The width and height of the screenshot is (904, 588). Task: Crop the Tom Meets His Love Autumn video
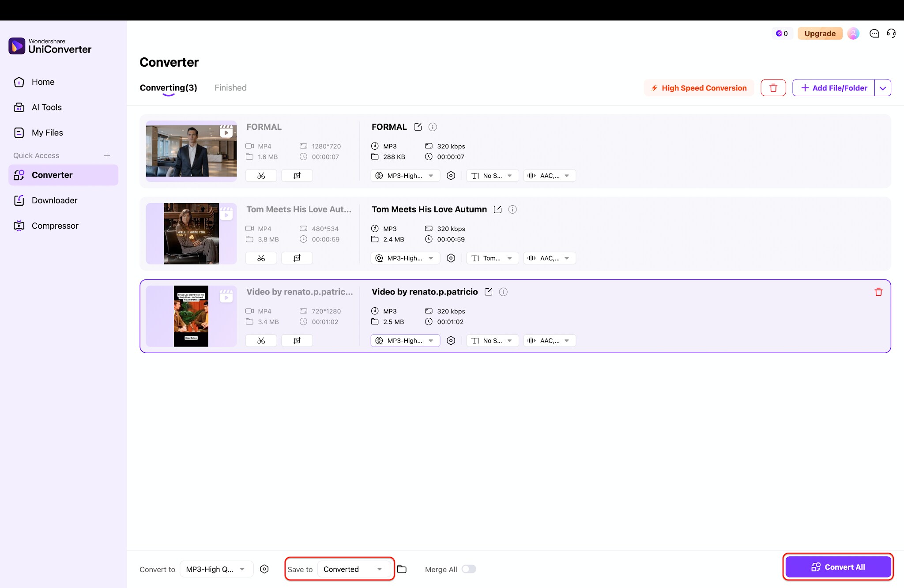click(297, 258)
